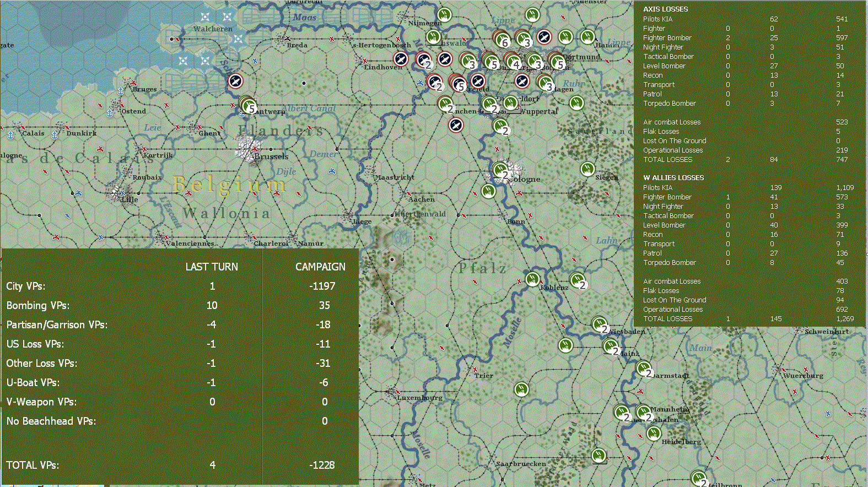The width and height of the screenshot is (868, 487).
Task: Click the US Loss VPs label
Action: (x=35, y=344)
